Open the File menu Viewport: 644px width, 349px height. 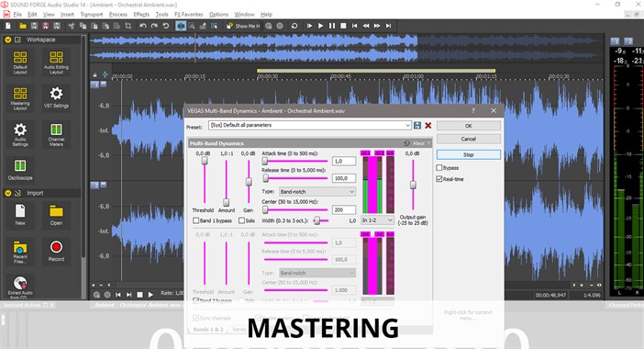(17, 15)
